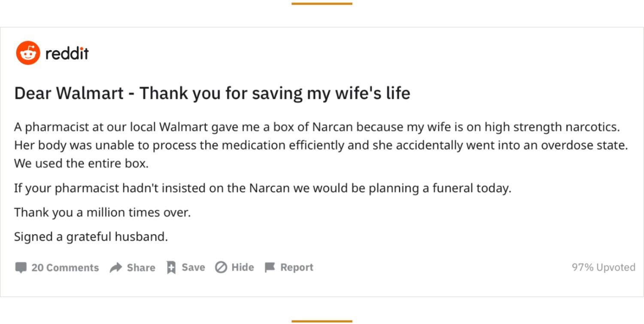Open the comments speech bubble icon
The height and width of the screenshot is (324, 644).
click(21, 268)
